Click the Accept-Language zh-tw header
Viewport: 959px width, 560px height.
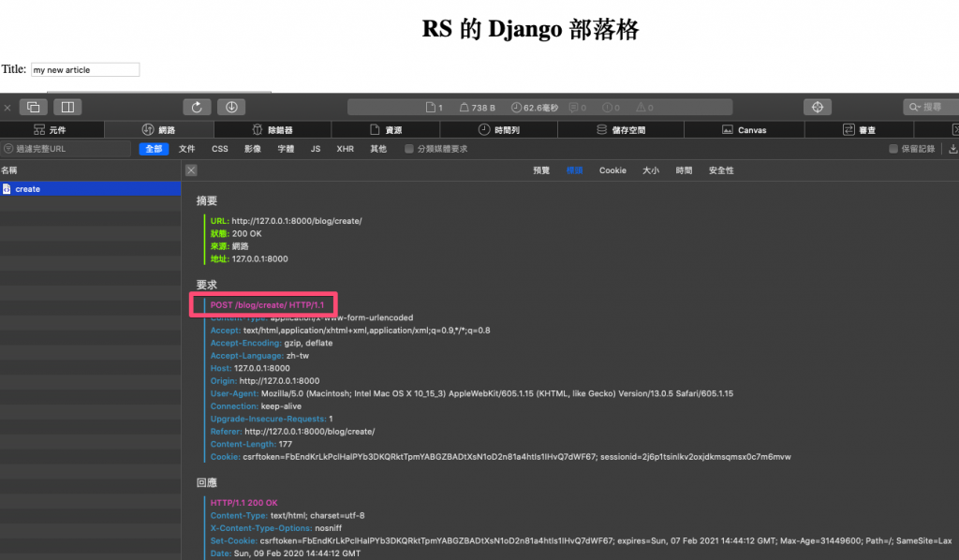coord(259,355)
